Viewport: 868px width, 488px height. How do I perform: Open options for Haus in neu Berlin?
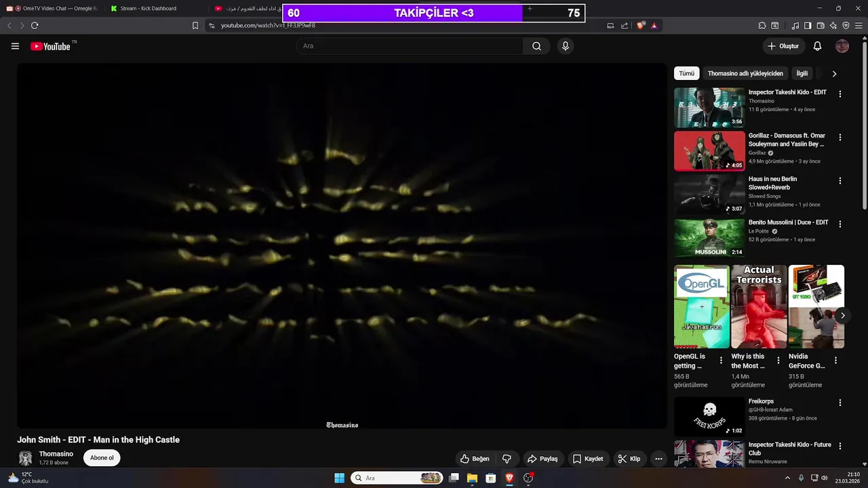[x=840, y=180]
